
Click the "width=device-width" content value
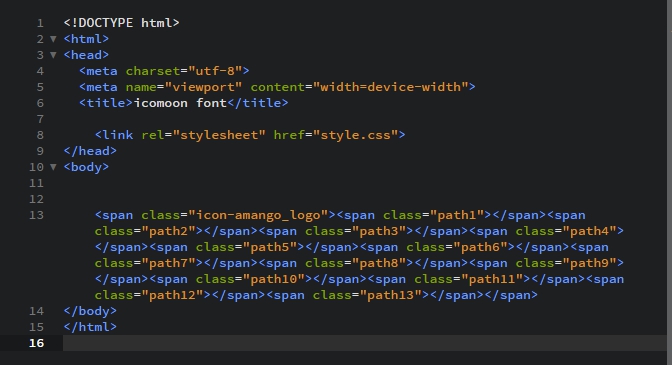(390, 87)
